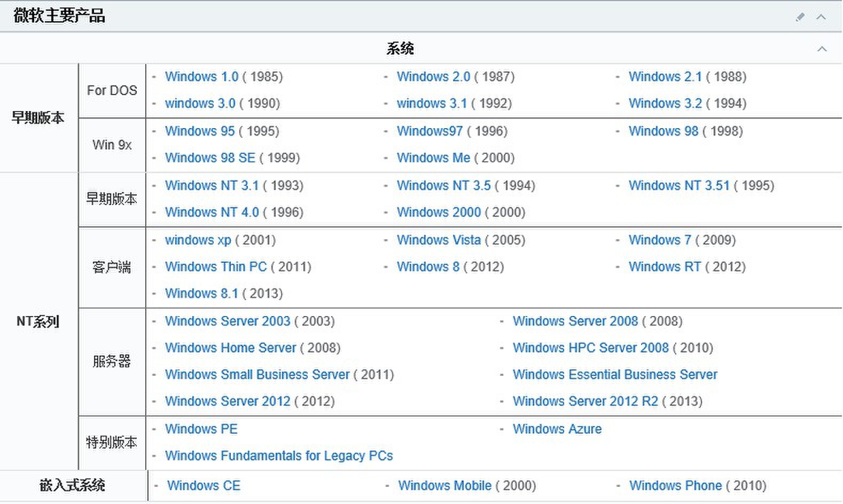Open the Windows NT 3.1 link

point(212,185)
